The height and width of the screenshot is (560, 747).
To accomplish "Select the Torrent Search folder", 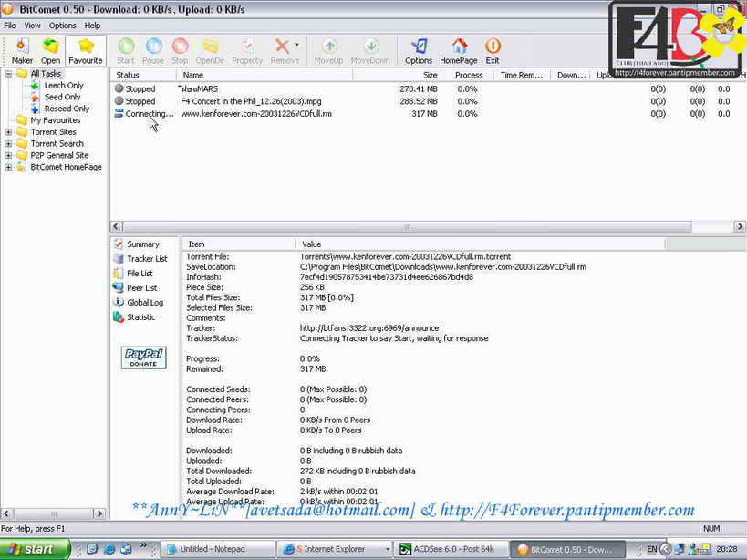I will click(57, 143).
